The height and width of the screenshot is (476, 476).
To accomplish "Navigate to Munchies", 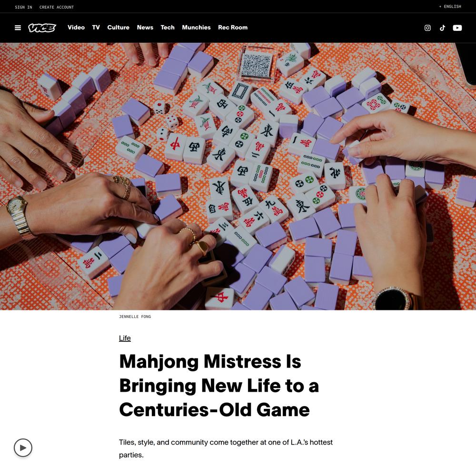I will click(197, 27).
